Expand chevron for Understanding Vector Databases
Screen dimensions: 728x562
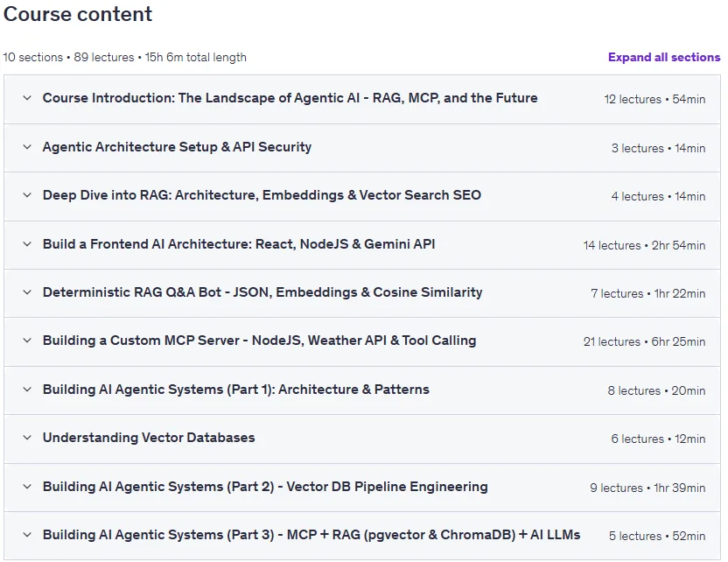coord(27,438)
